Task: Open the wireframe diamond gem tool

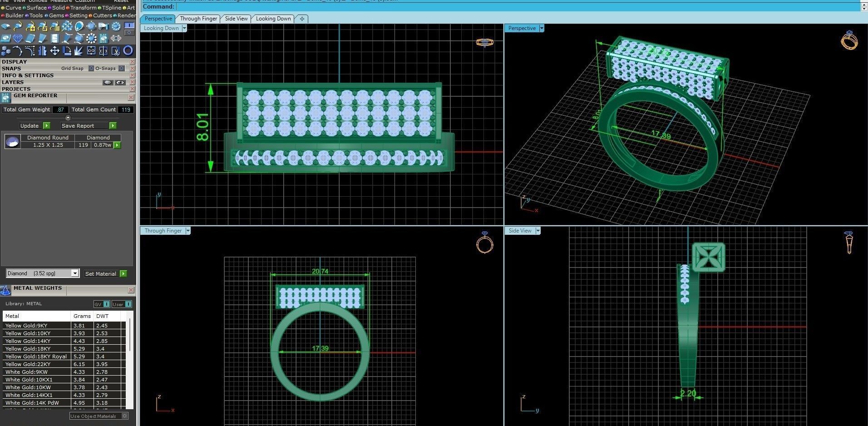Action: pyautogui.click(x=18, y=38)
